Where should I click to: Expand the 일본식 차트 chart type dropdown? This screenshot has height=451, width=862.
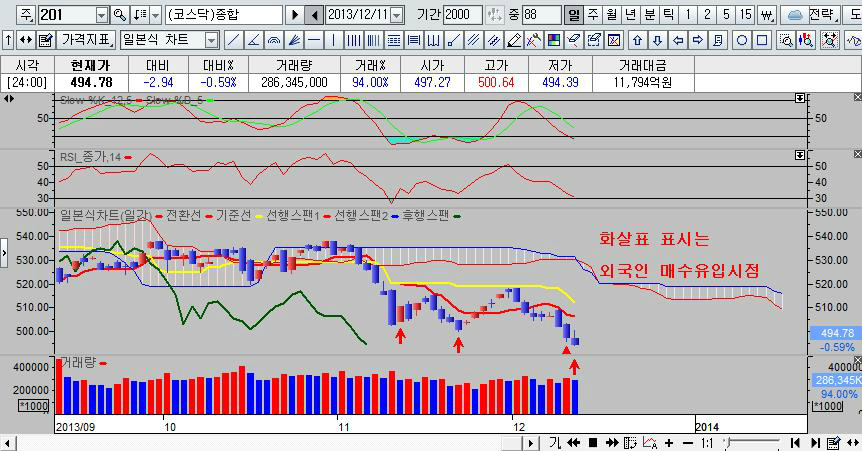(x=211, y=40)
